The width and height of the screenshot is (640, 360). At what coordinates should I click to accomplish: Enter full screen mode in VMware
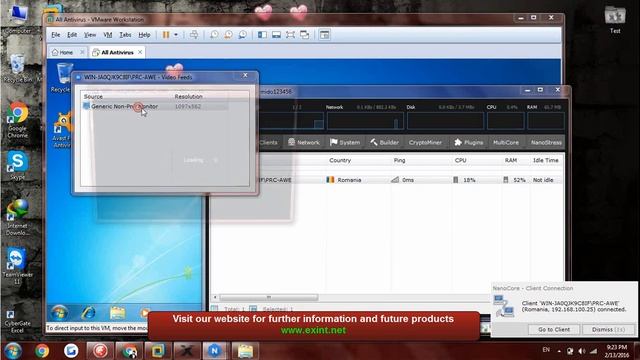pos(290,35)
